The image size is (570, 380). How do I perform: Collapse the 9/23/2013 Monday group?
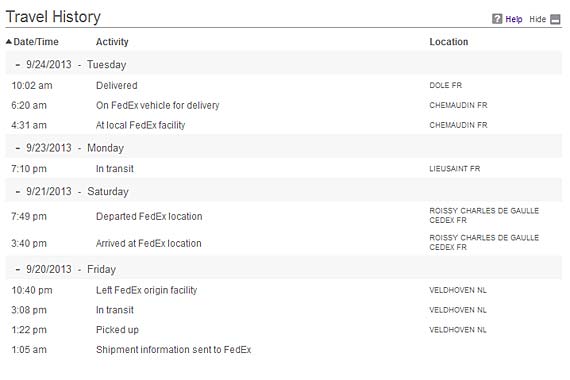tap(17, 148)
